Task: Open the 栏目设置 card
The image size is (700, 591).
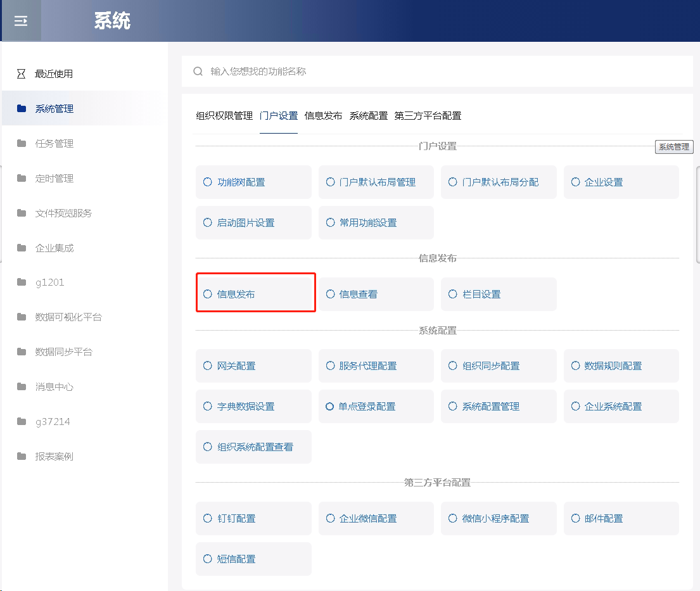Action: click(498, 294)
